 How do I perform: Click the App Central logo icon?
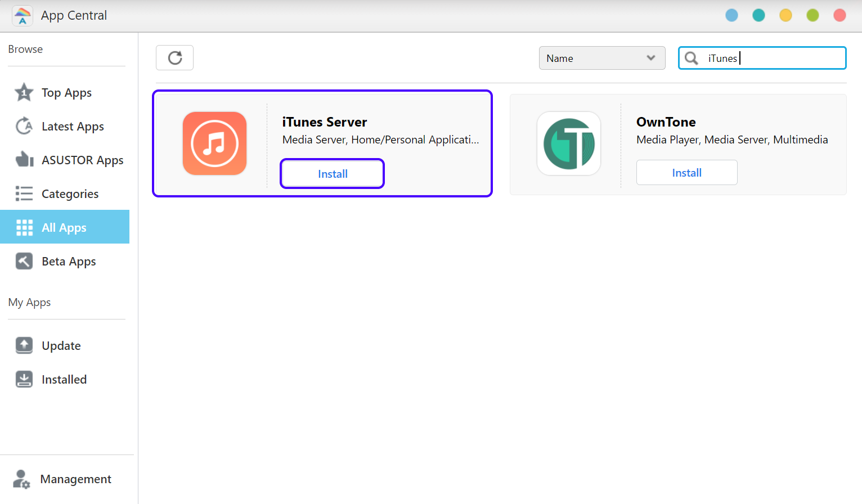click(23, 16)
